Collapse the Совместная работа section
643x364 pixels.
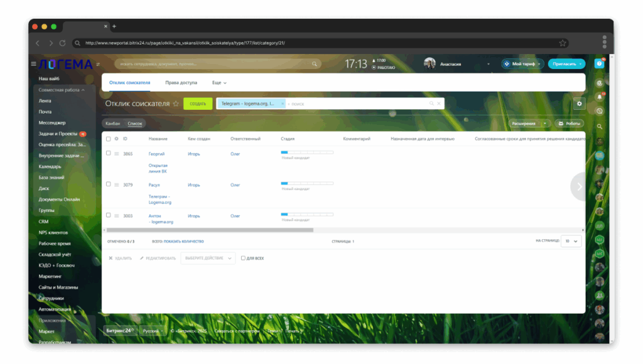click(62, 90)
